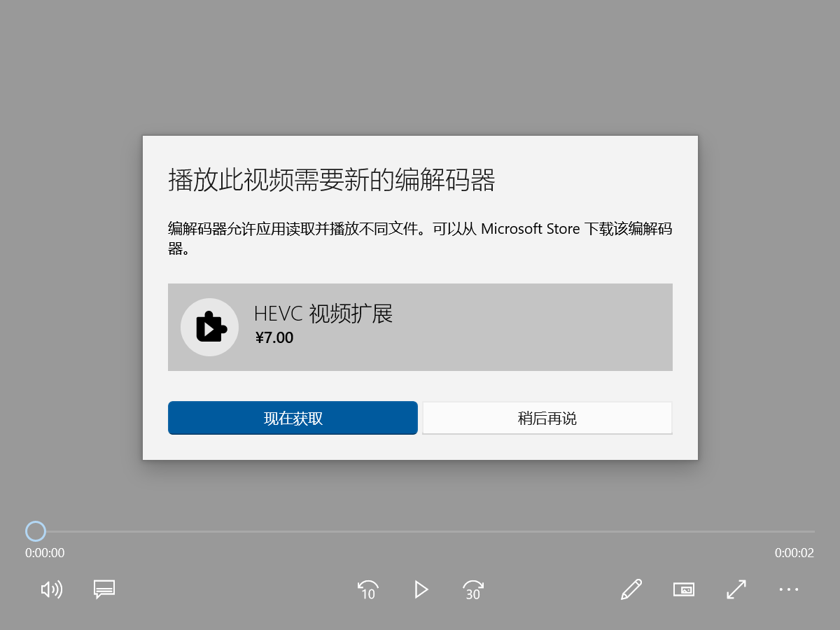Screen dimensions: 840x630
Task: Click the total duration 0:00:02
Action: (794, 553)
